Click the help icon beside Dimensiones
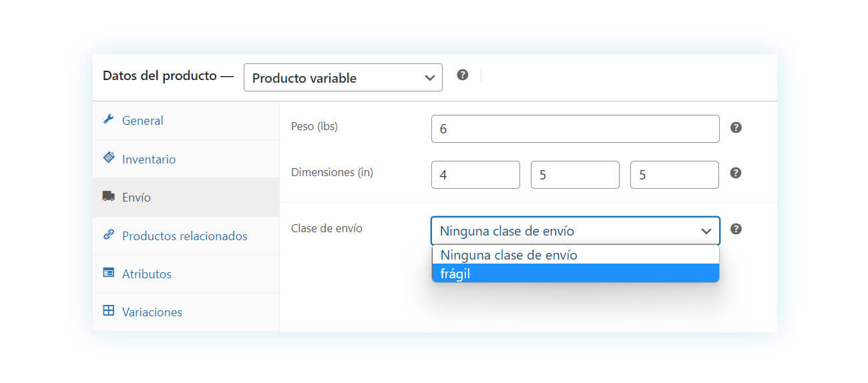Viewport: 868px width, 383px height. (736, 173)
